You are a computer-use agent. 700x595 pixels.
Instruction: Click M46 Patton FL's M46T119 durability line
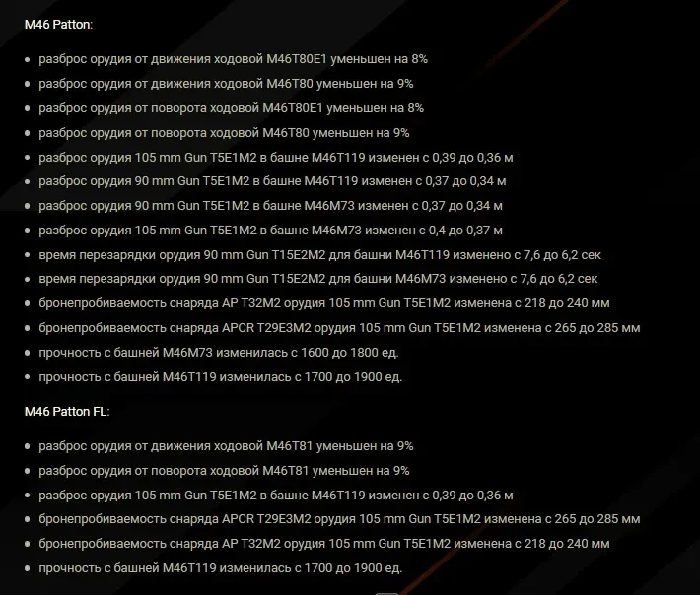pyautogui.click(x=220, y=568)
